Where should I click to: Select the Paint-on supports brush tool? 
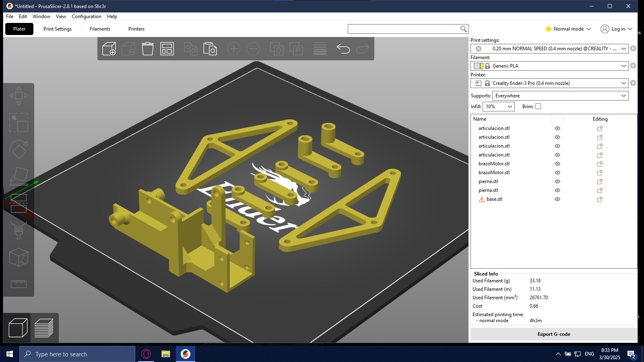coord(19,230)
